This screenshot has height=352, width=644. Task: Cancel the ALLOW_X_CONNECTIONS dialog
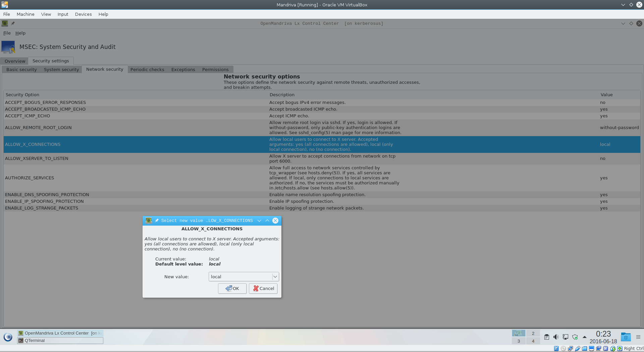pos(263,288)
